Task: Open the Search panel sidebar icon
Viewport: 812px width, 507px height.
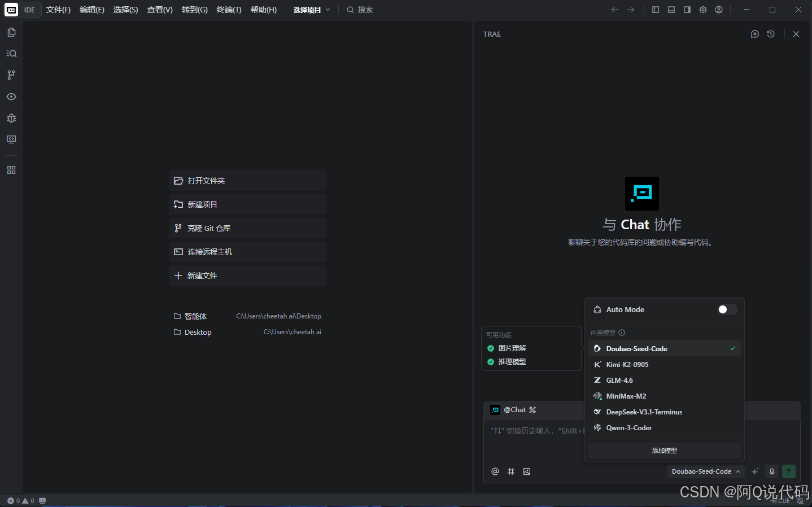Action: (11, 54)
